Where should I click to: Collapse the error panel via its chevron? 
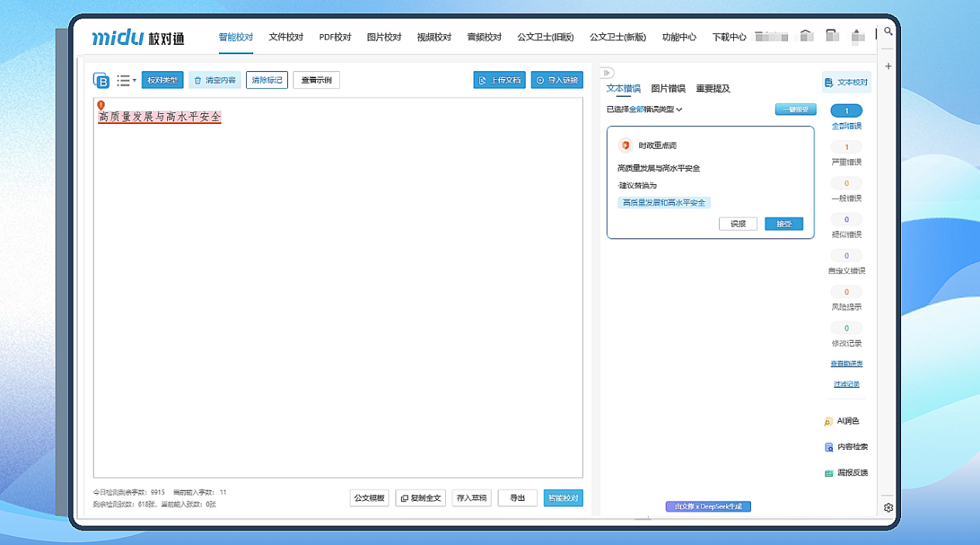[x=606, y=73]
